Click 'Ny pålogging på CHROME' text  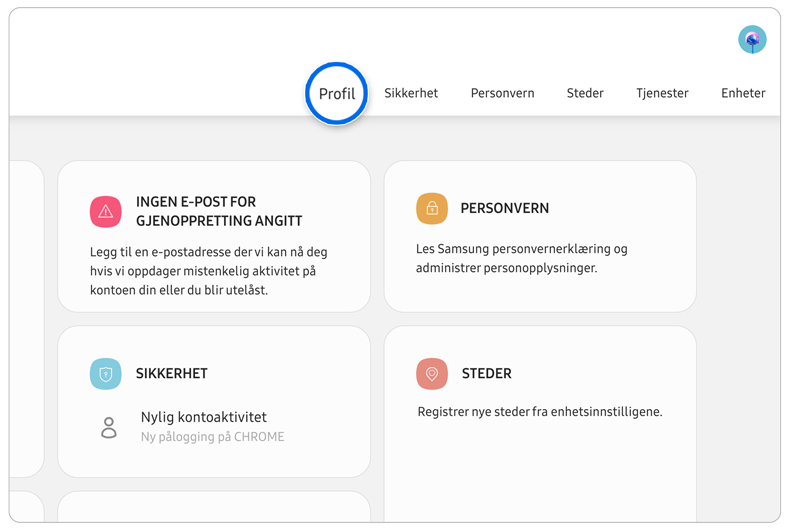(x=212, y=437)
